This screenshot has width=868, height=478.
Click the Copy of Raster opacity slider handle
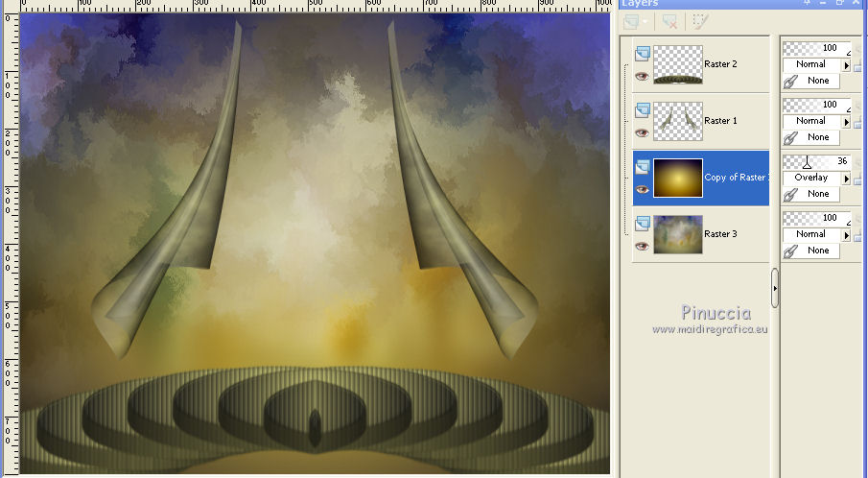pos(808,163)
